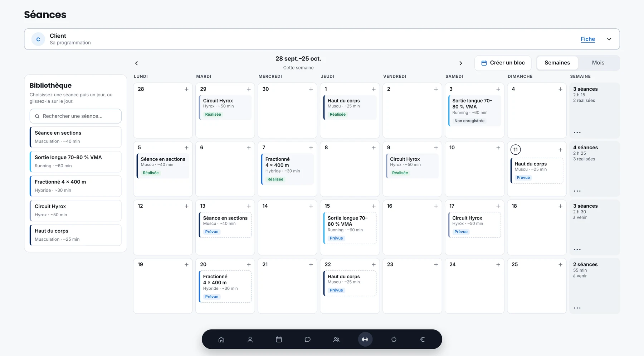Image resolution: width=644 pixels, height=356 pixels.
Task: Add a session on day 19 plus icon
Action: 186,265
